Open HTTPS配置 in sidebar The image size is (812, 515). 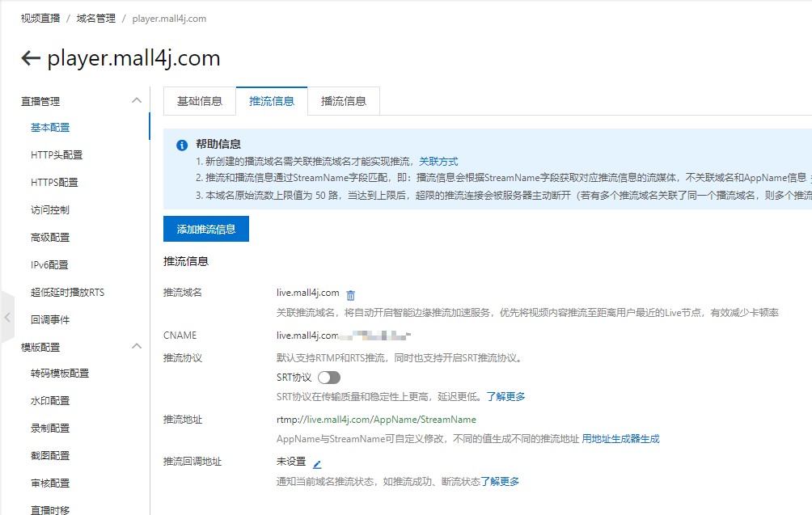click(54, 182)
